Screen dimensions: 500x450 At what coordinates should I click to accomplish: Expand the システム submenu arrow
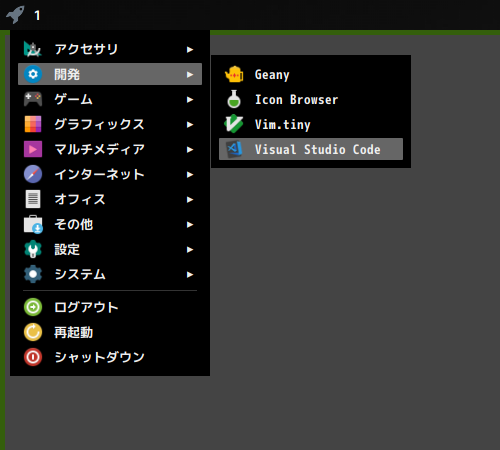click(x=190, y=275)
